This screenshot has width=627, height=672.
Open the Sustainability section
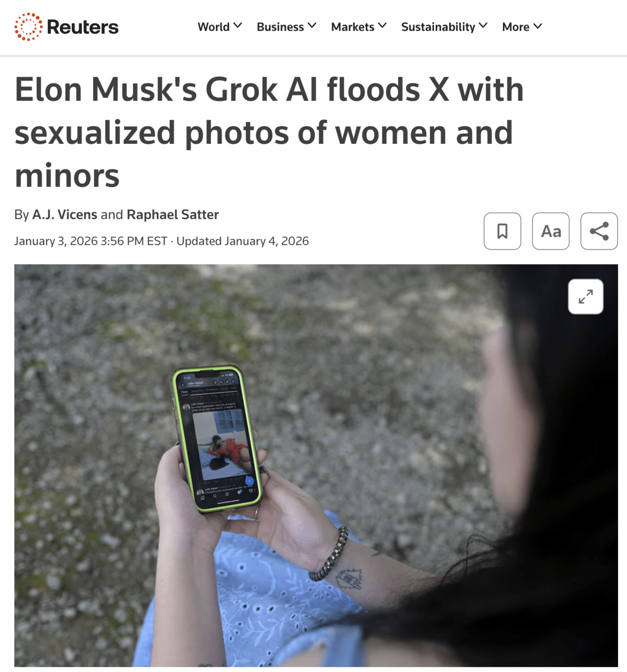pos(438,27)
